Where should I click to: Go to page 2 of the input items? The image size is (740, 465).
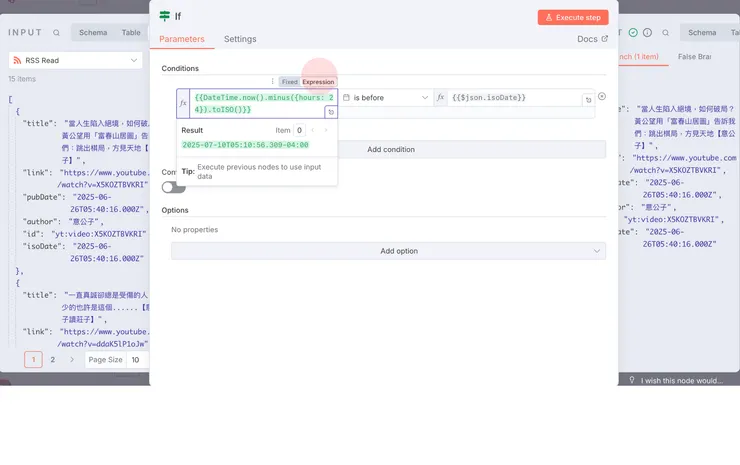point(53,359)
